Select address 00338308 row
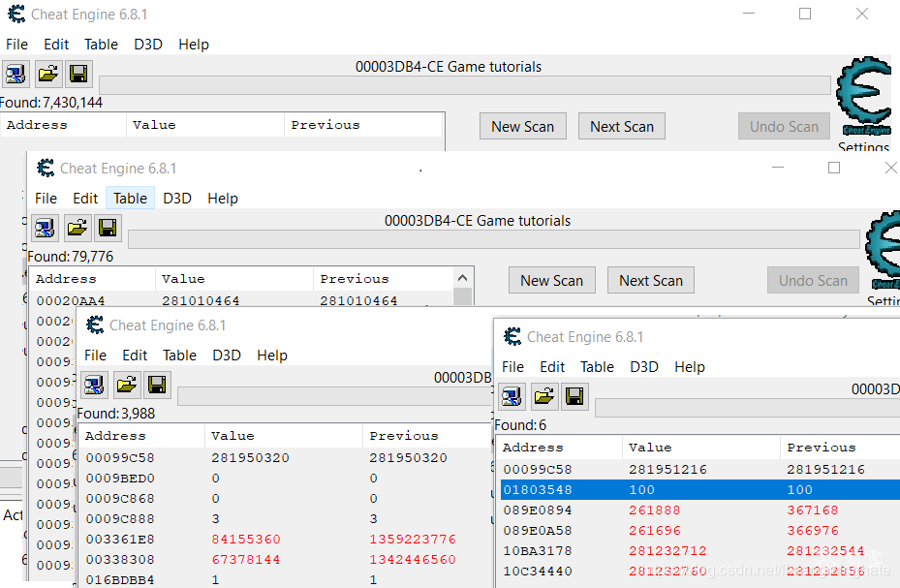This screenshot has height=588, width=900. point(285,560)
